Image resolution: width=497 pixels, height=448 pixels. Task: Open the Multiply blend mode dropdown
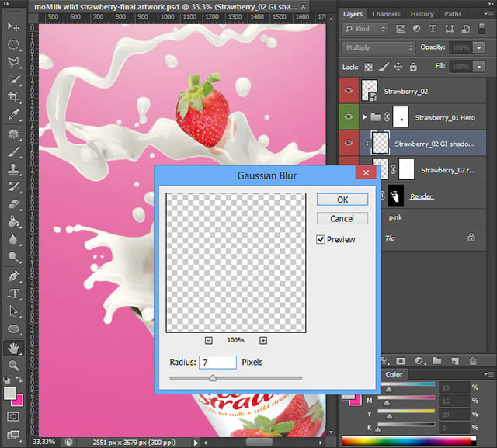378,47
